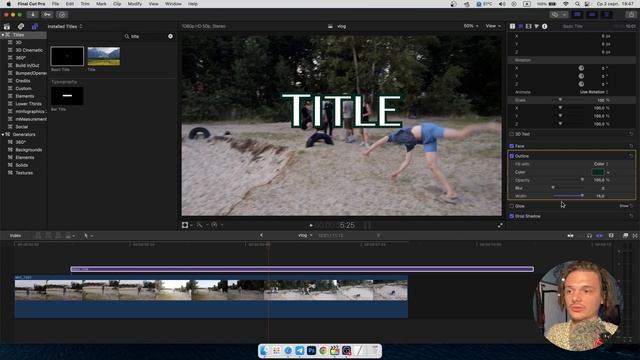Click the outline Color swatch
The width and height of the screenshot is (640, 360).
point(598,172)
